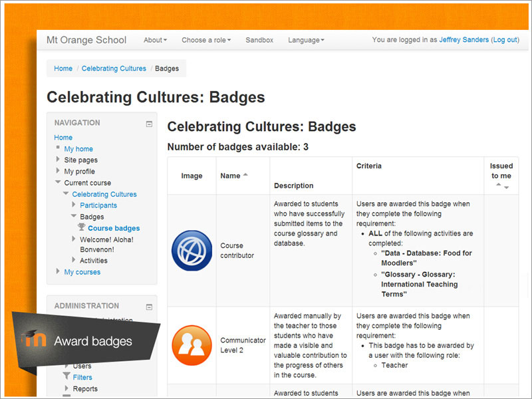Open the Choose a role dropdown
This screenshot has height=399, width=532.
[206, 40]
